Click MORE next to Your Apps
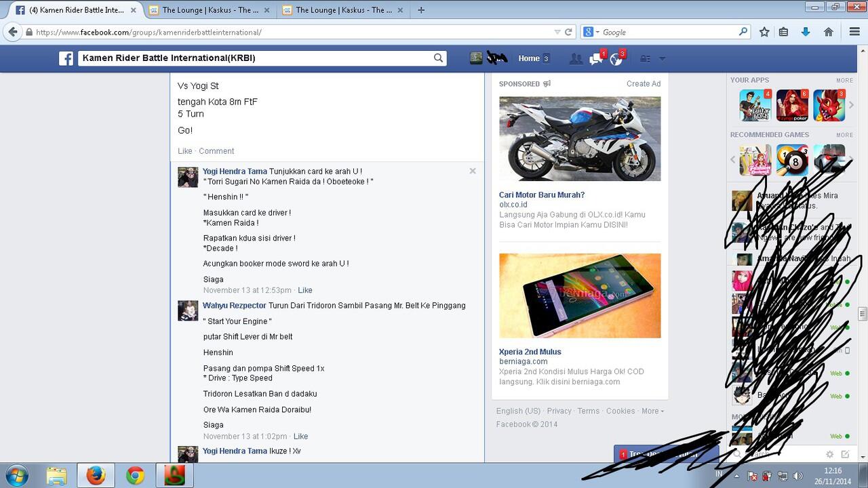 (844, 80)
